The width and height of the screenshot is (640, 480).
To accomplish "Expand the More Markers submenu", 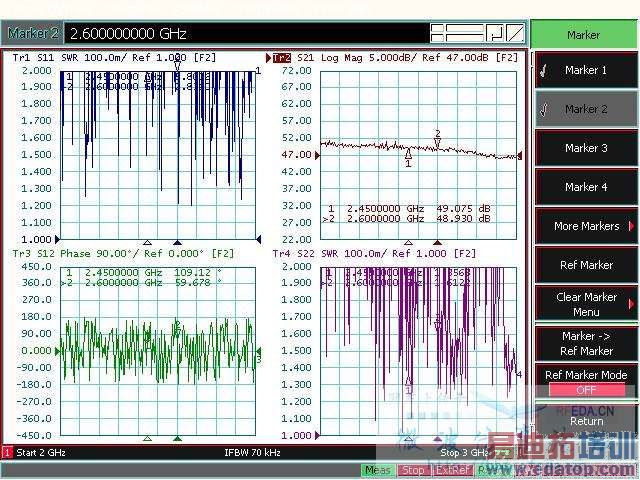I will pyautogui.click(x=585, y=226).
